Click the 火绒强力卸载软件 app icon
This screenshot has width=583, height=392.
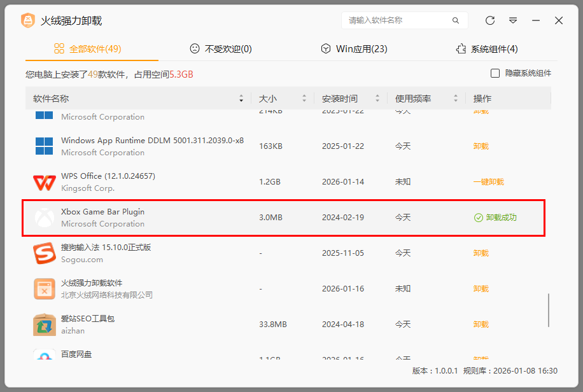pyautogui.click(x=43, y=288)
